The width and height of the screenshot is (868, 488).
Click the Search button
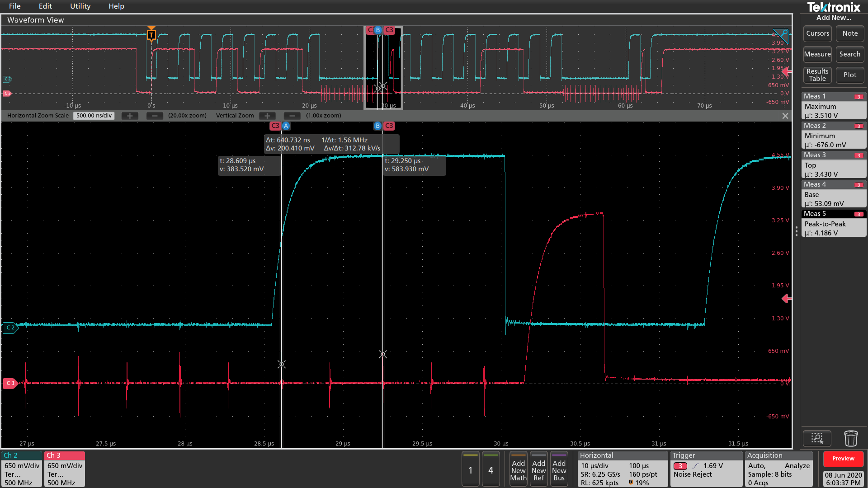pyautogui.click(x=850, y=54)
